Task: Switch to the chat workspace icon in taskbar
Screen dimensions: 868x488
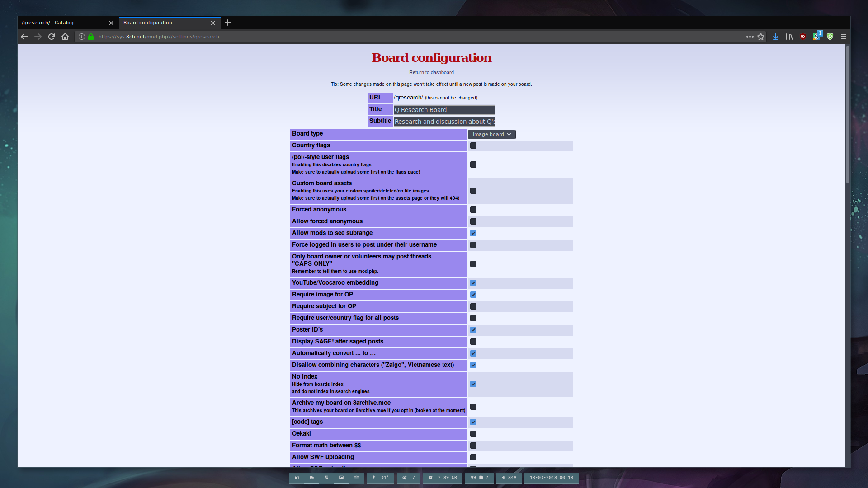Action: (311, 478)
